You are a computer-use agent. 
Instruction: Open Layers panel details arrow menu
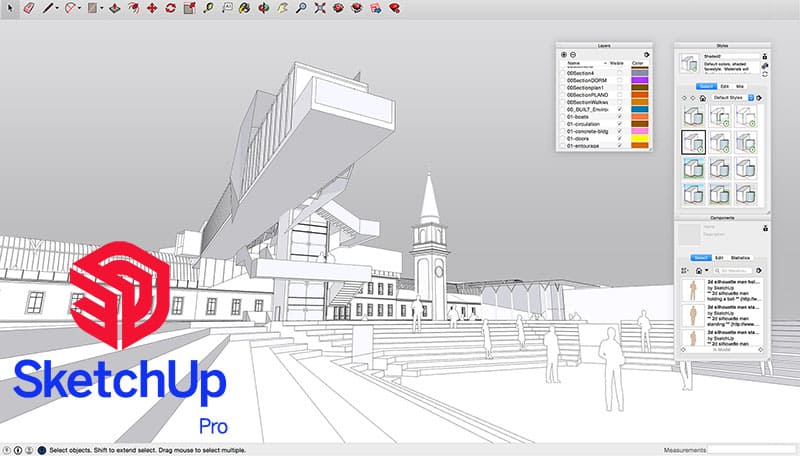646,55
